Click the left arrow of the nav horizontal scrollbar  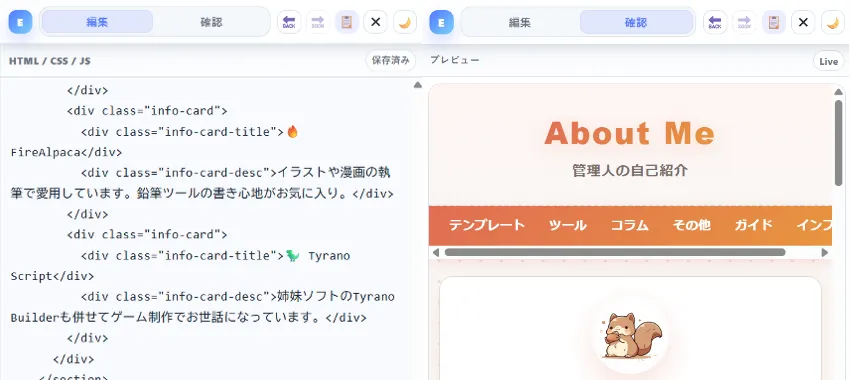click(436, 252)
